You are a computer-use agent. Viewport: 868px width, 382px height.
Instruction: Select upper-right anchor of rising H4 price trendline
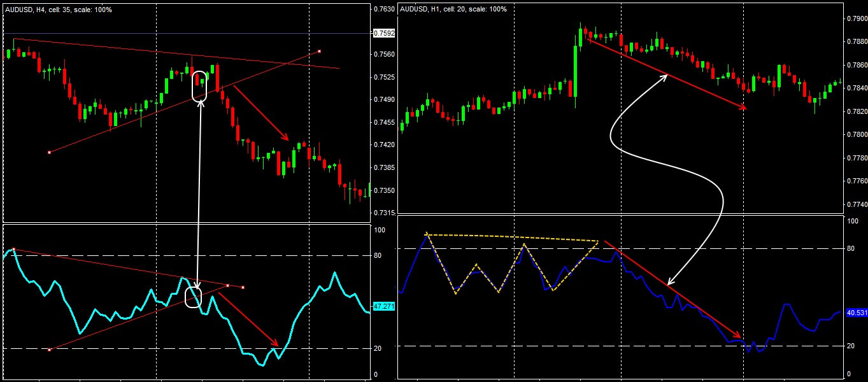pos(319,51)
